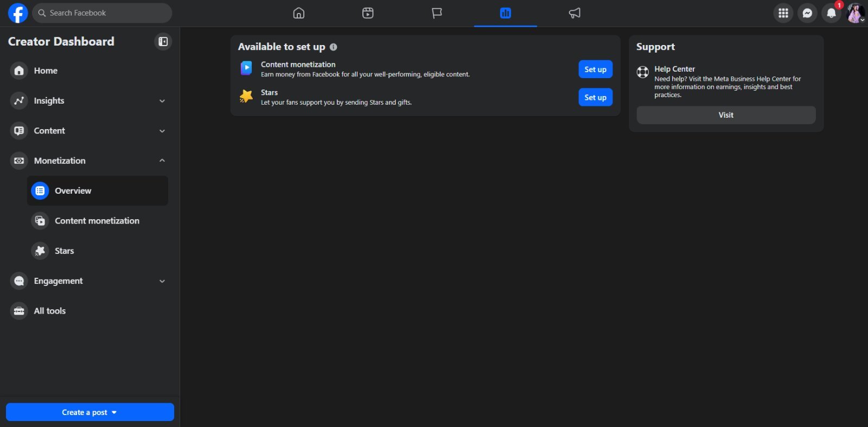Screen dimensions: 868x427
Task: Click the Facebook logo icon
Action: coord(18,13)
